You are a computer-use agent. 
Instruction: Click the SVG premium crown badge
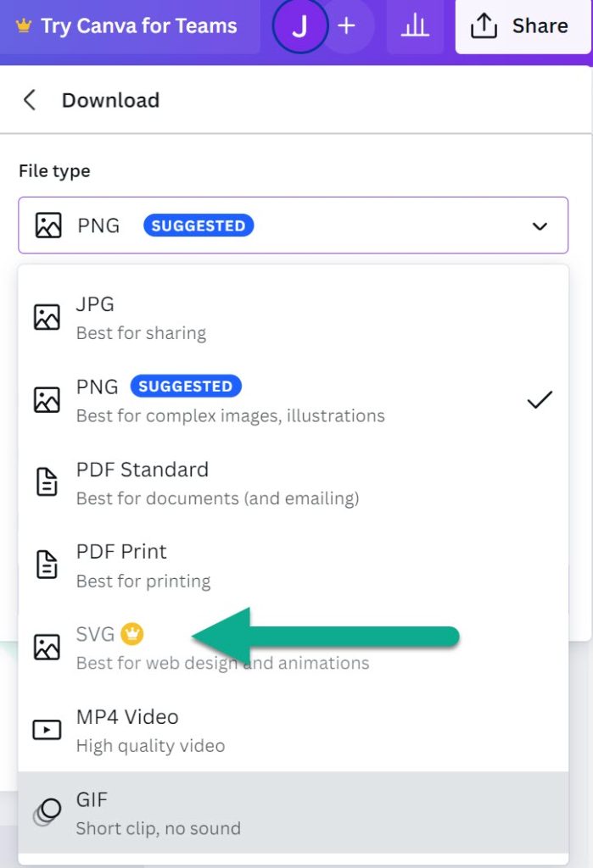point(132,633)
